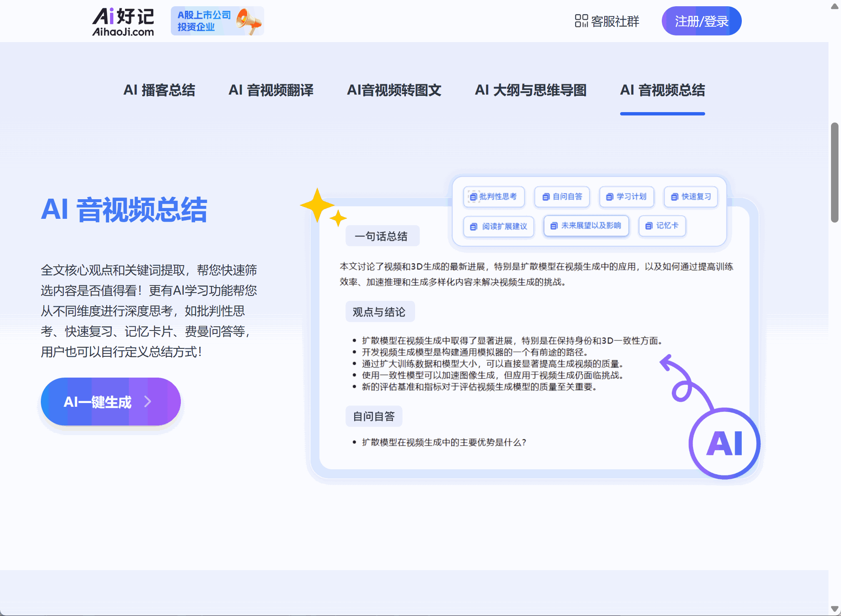Click the QR code icon beside 客服社群
This screenshot has height=616, width=841.
(581, 21)
